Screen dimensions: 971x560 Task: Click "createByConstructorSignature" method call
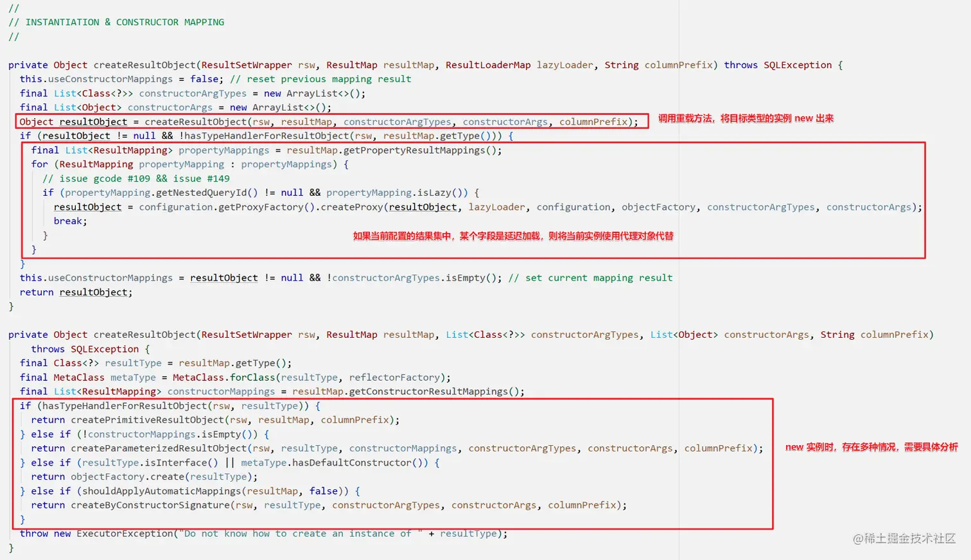[150, 505]
